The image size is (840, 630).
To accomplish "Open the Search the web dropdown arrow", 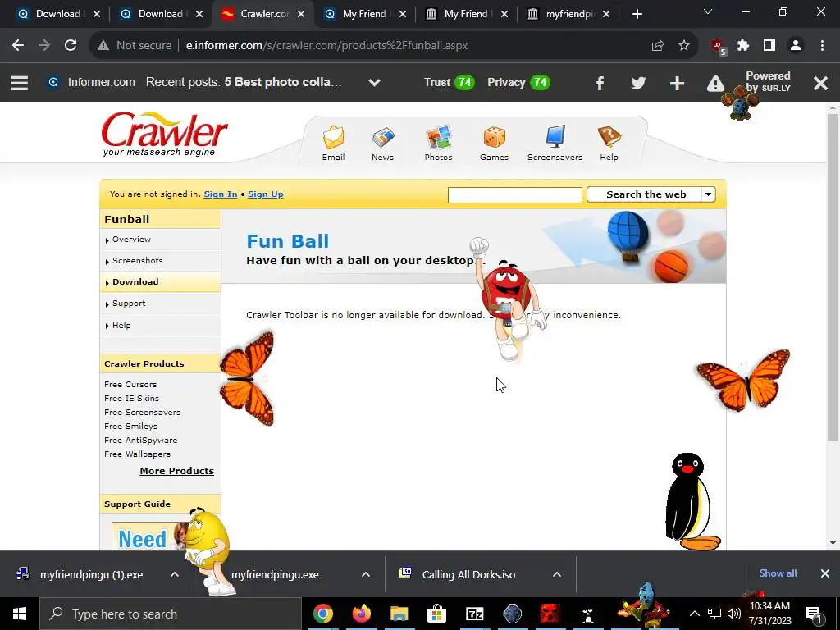I will pos(708,194).
